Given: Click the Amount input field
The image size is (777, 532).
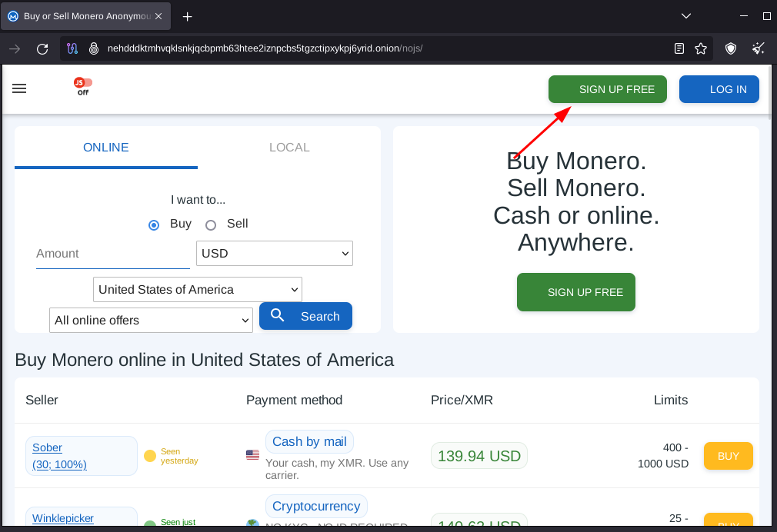Looking at the screenshot, I should click(x=113, y=254).
